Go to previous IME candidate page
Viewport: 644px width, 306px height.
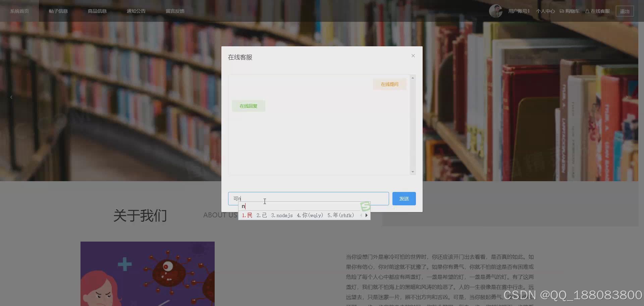tap(361, 215)
